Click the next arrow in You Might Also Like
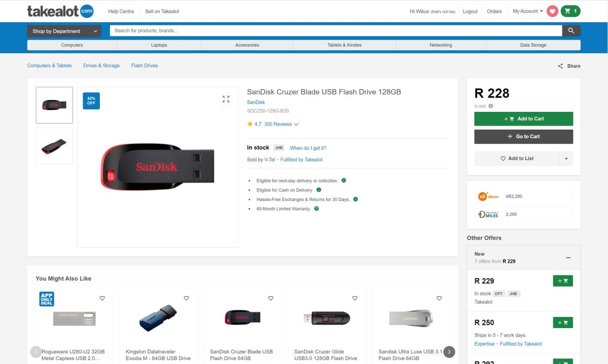The width and height of the screenshot is (608, 364). (449, 352)
